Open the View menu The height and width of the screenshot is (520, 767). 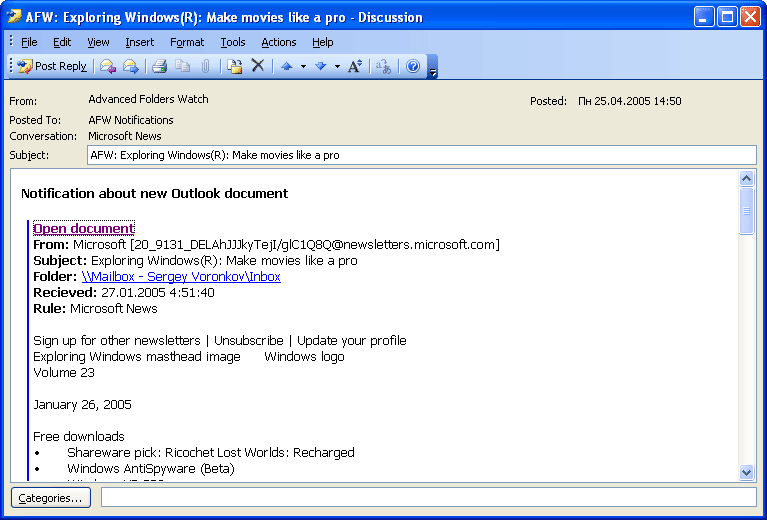(98, 43)
